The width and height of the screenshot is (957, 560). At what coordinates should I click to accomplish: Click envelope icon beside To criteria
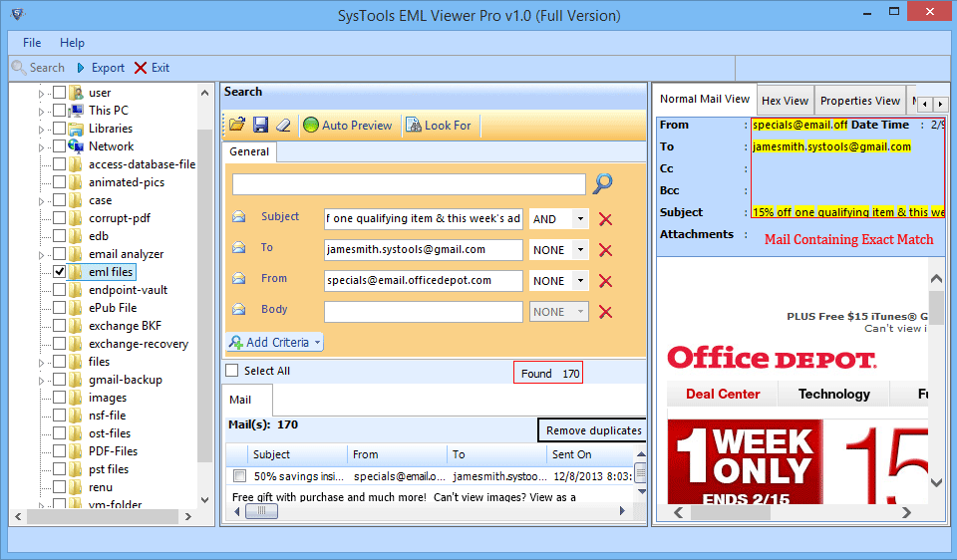(239, 248)
